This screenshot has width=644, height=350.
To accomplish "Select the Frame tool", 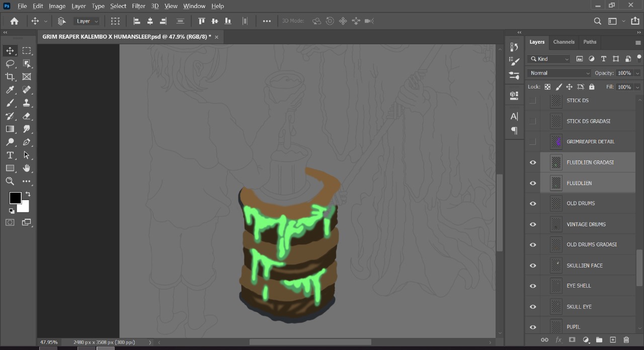I will coord(27,76).
